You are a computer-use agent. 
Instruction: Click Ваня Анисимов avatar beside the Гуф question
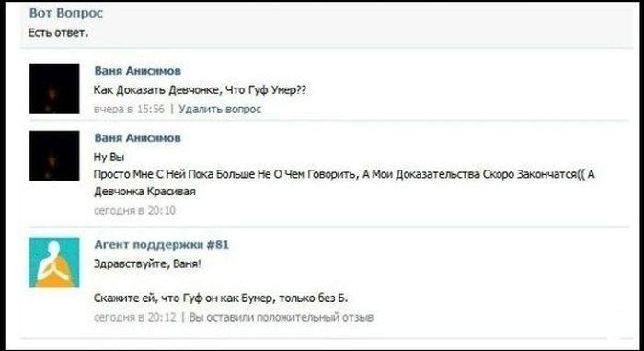[x=54, y=88]
